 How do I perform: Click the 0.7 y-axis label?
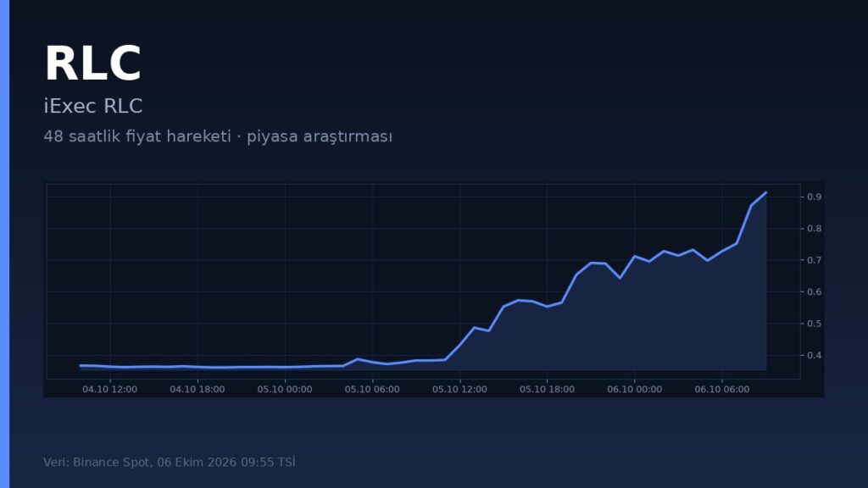[814, 260]
